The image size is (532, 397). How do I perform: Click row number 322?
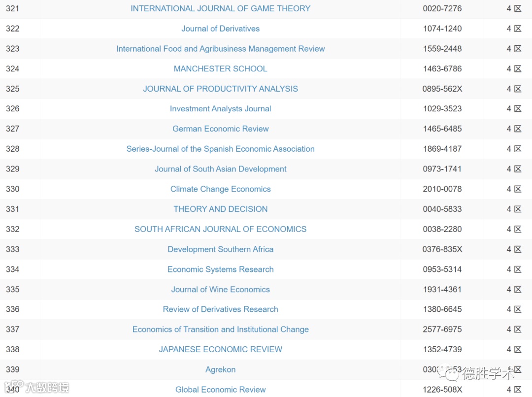coord(12,29)
